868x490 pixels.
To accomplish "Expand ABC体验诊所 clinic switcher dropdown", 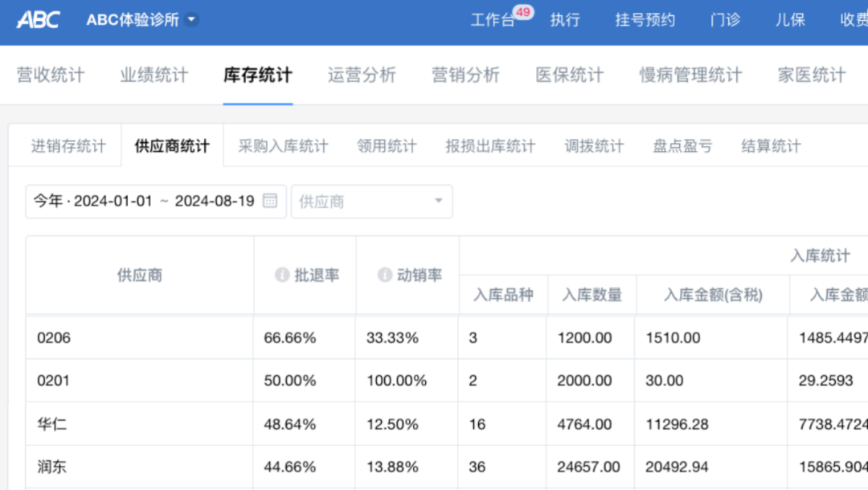I will [191, 20].
